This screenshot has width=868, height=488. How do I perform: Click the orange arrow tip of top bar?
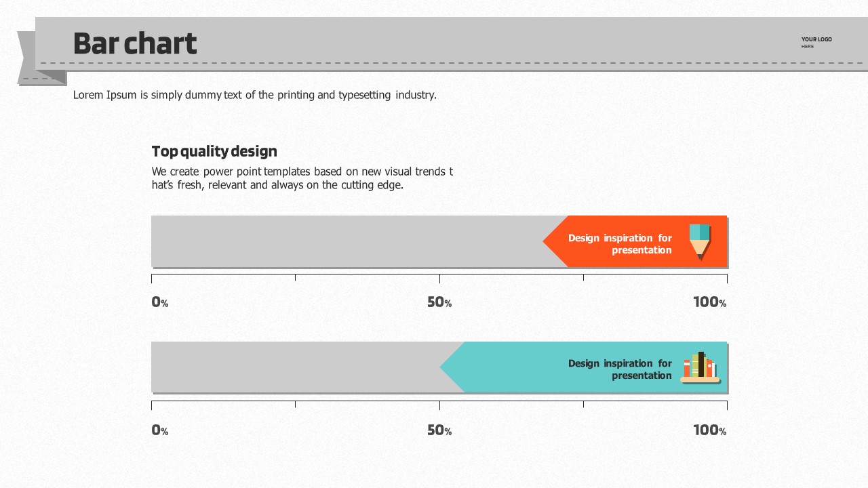coord(553,241)
